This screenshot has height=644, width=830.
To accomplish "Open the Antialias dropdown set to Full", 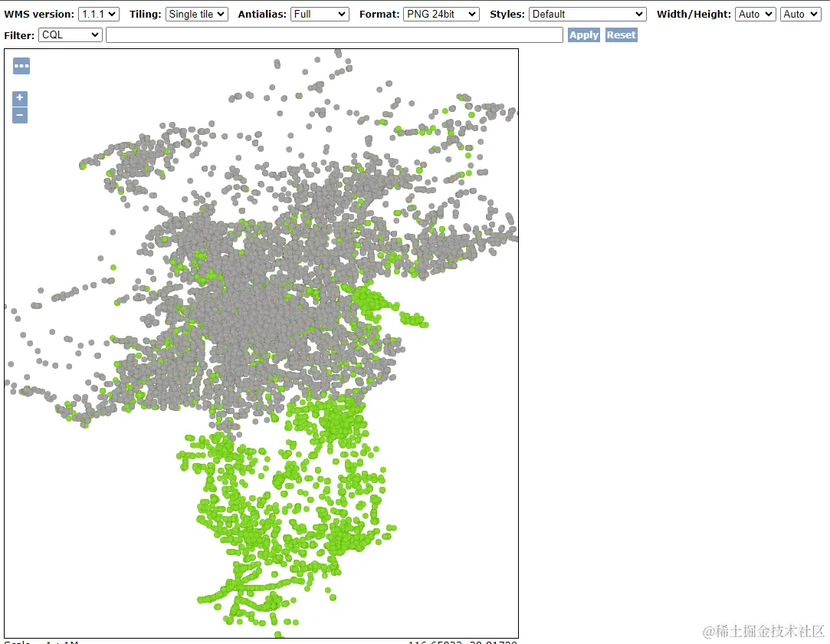I will coord(320,15).
